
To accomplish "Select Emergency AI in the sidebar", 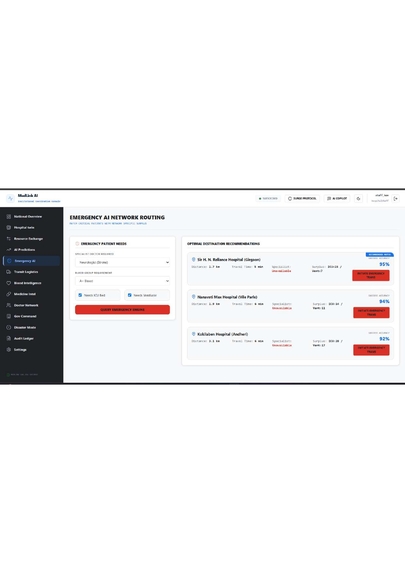I will point(31,261).
